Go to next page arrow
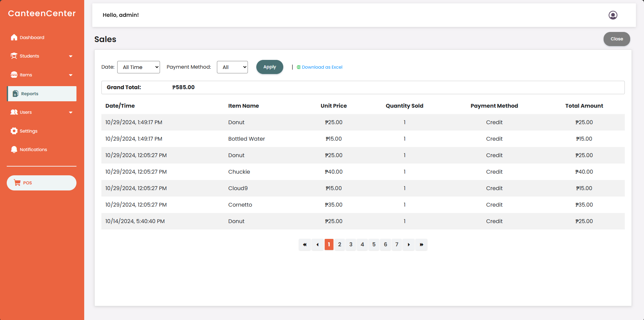 (409, 245)
